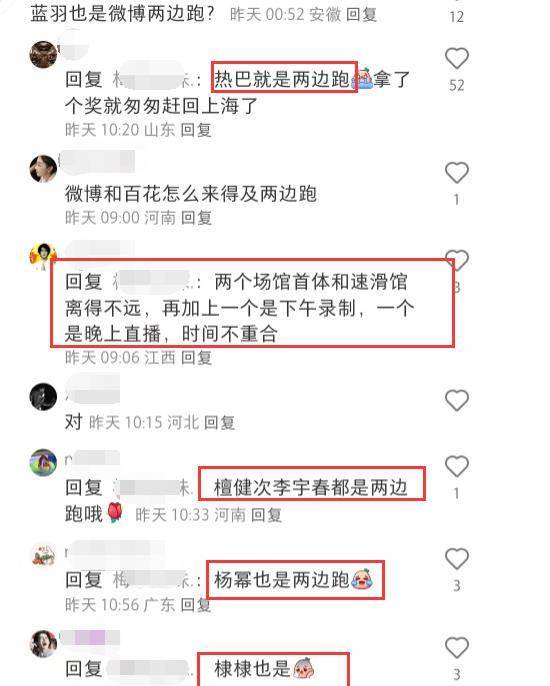This screenshot has width=550, height=686.
Task: Open avatar of the 微博和百花 commenter
Action: pos(43,168)
